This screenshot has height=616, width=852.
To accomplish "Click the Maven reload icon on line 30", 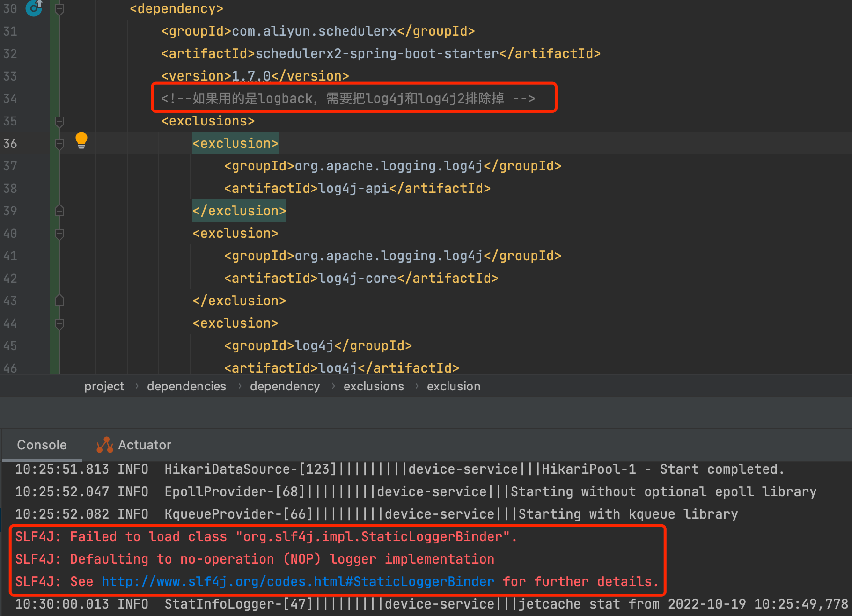I will click(34, 8).
